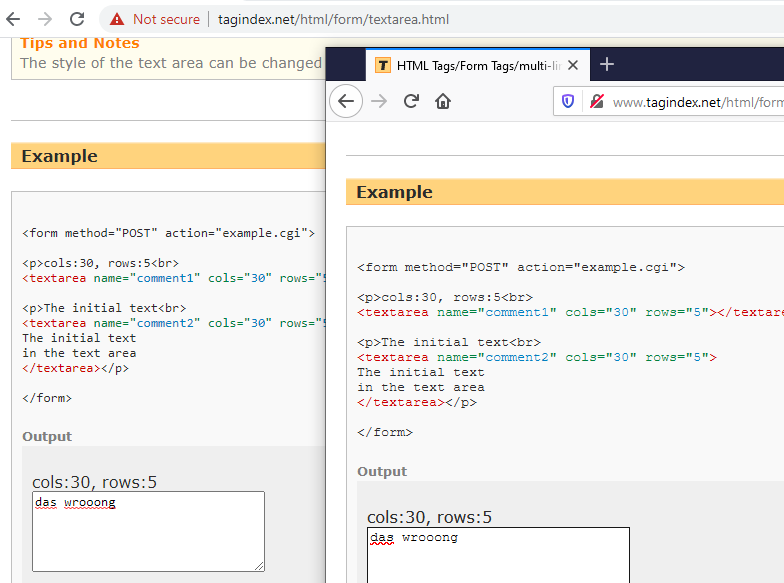Click the comment1 textarea code line in Chrome

[x=174, y=278]
